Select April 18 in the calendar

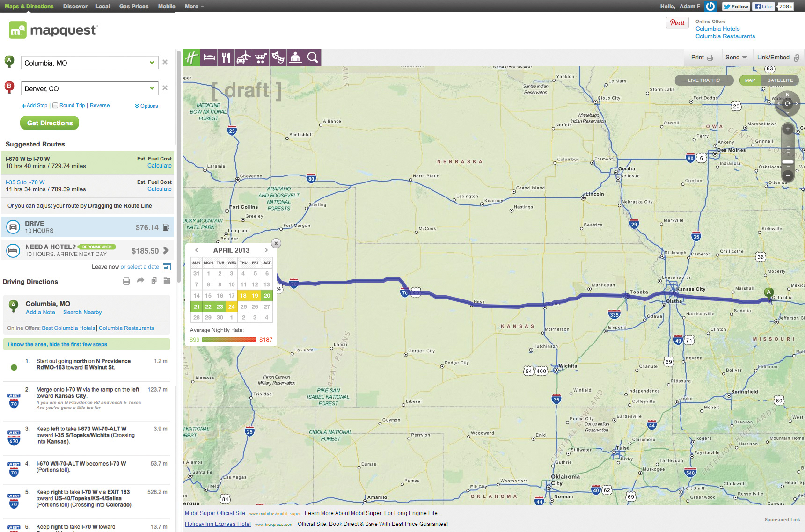pos(243,296)
